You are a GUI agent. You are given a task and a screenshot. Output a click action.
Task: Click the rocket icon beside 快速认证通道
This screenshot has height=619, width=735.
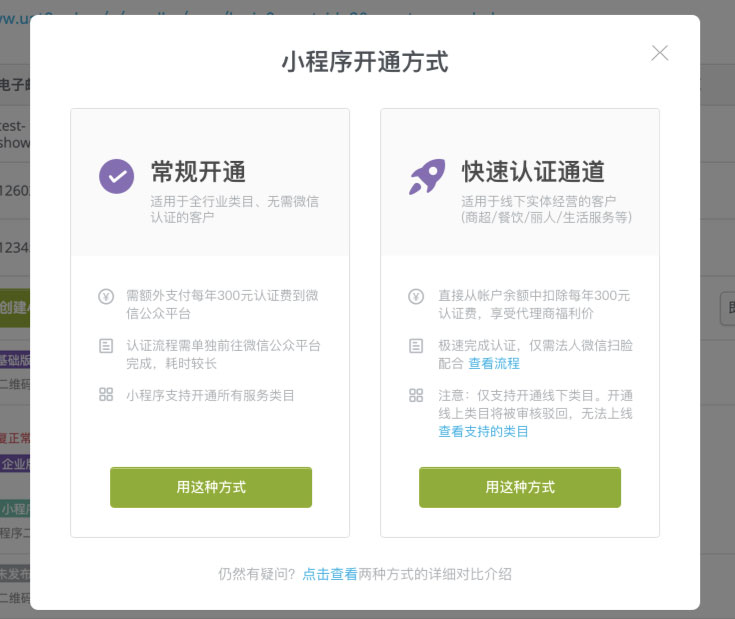[x=427, y=176]
